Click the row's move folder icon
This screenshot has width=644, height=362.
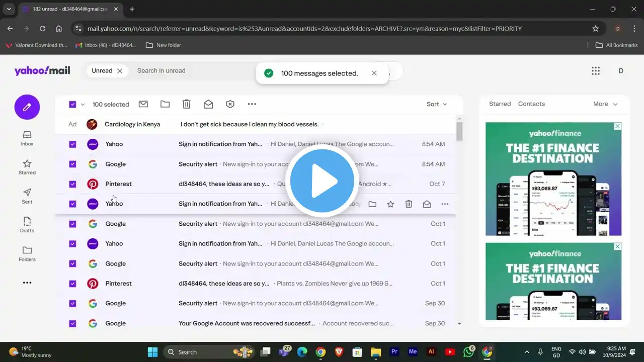[x=372, y=204]
